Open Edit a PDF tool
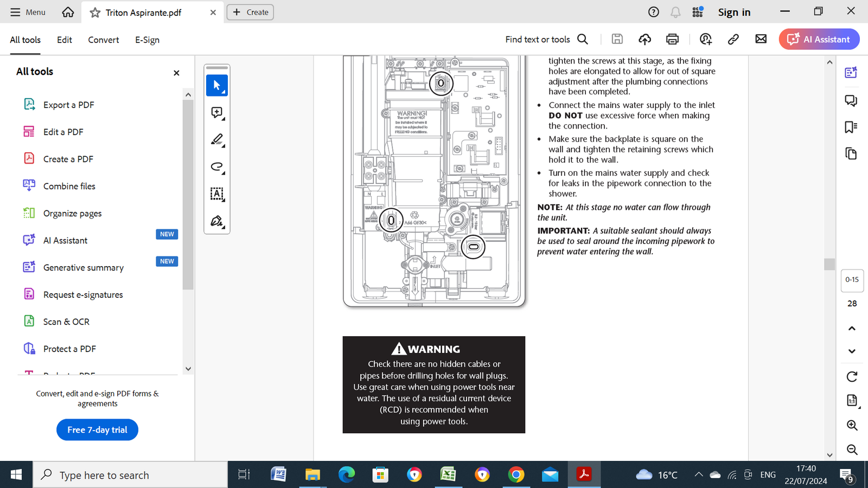 point(63,132)
